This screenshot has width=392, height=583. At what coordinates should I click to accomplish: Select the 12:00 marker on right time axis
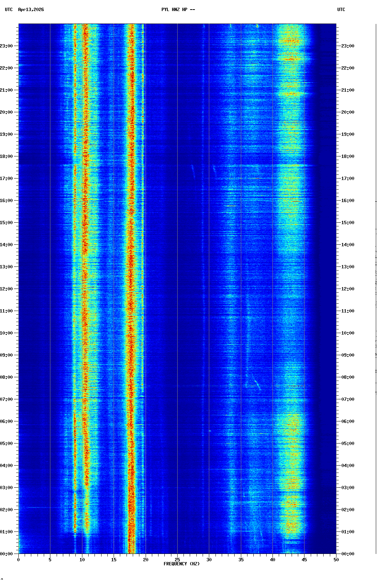tap(348, 289)
